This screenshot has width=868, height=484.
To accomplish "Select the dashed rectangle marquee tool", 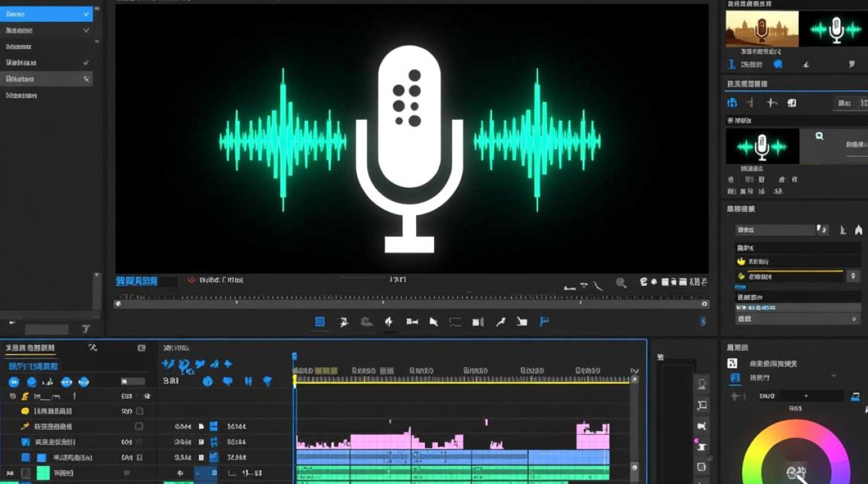I will coord(455,321).
